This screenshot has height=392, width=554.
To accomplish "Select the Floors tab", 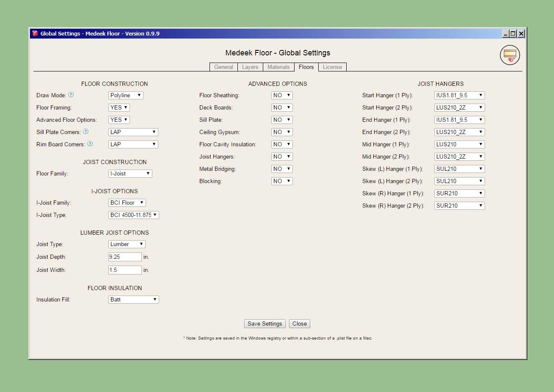I will (x=306, y=67).
